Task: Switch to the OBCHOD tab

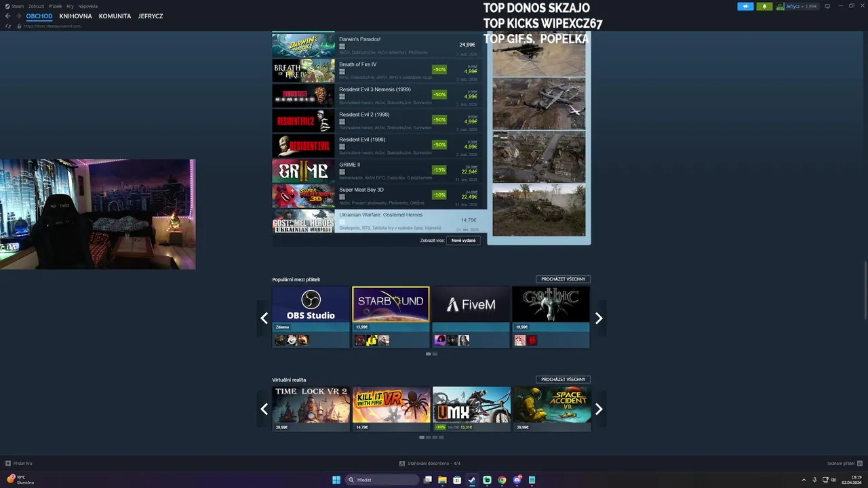Action: tap(39, 16)
